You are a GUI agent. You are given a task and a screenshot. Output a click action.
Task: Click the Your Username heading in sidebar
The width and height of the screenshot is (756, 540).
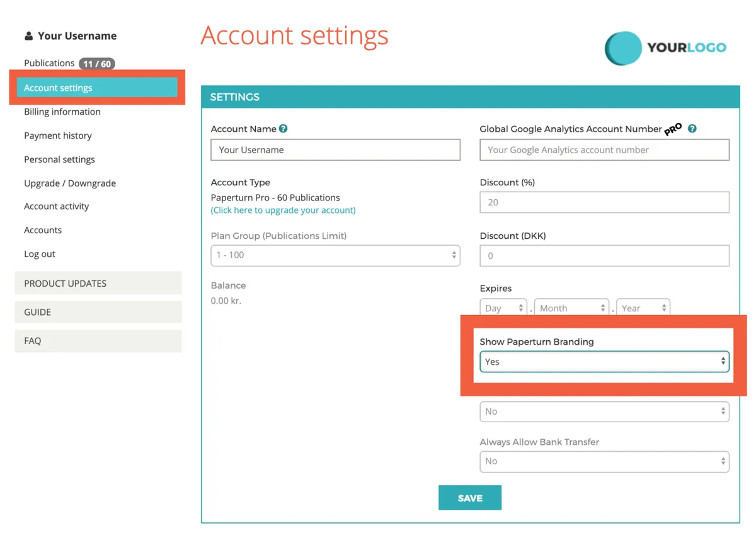[77, 36]
